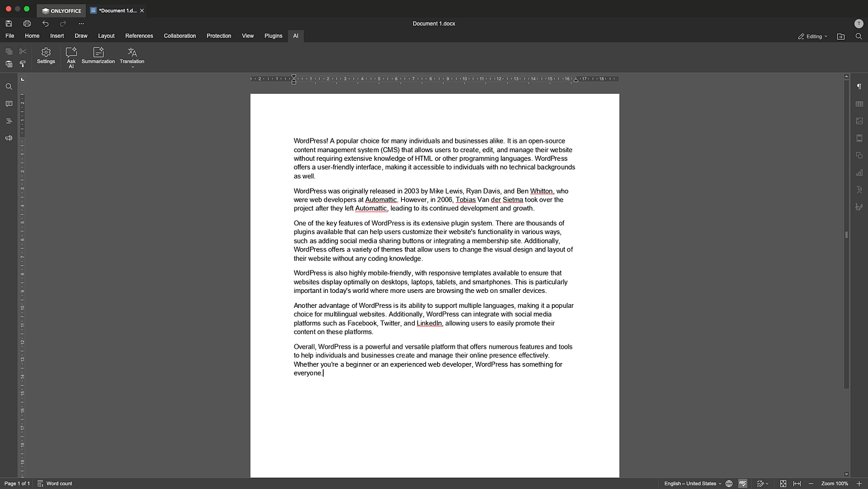Open the Translation dropdown

(x=132, y=57)
